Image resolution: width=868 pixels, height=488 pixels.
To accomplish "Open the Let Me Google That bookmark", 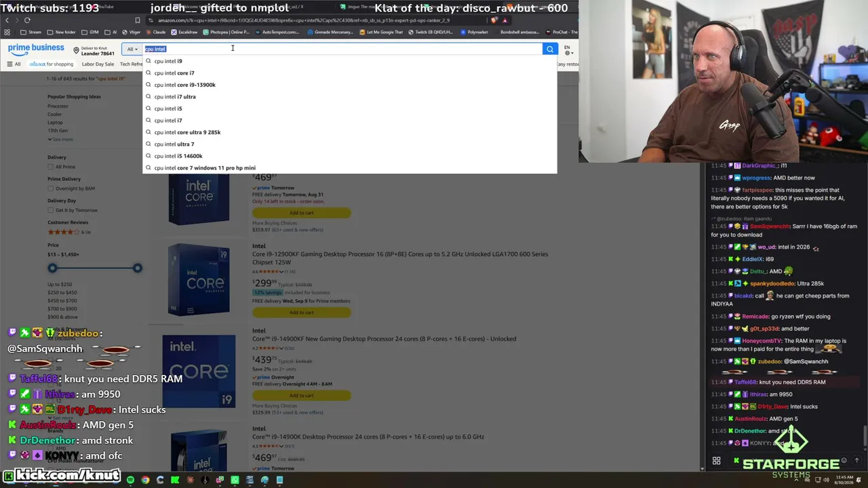I will pos(382,32).
